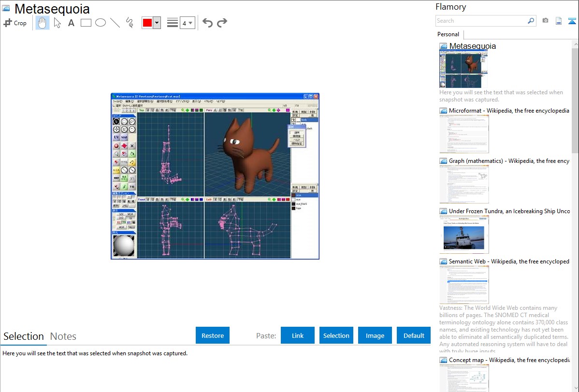Screen dimensions: 579x392
Task: Undo the last annotation
Action: coord(207,23)
